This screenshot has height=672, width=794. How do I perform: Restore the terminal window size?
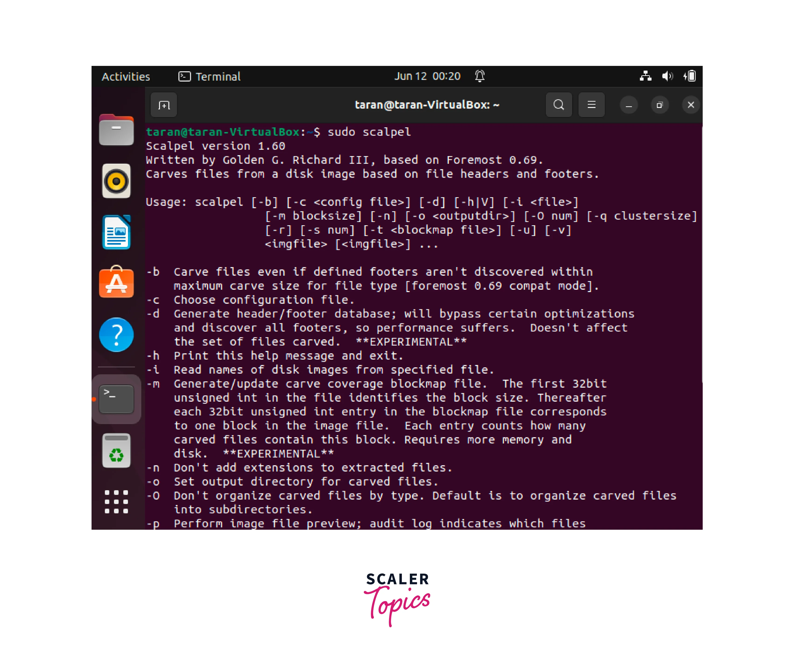pos(659,105)
